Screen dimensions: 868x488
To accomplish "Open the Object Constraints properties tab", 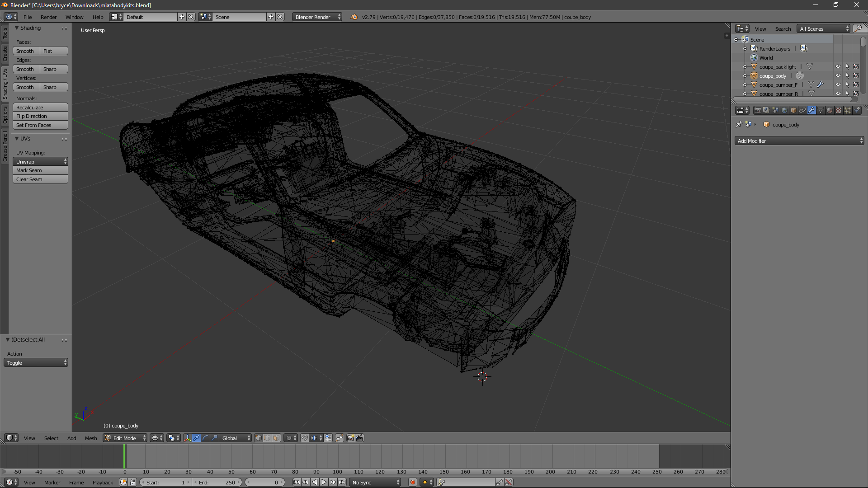I will (802, 110).
